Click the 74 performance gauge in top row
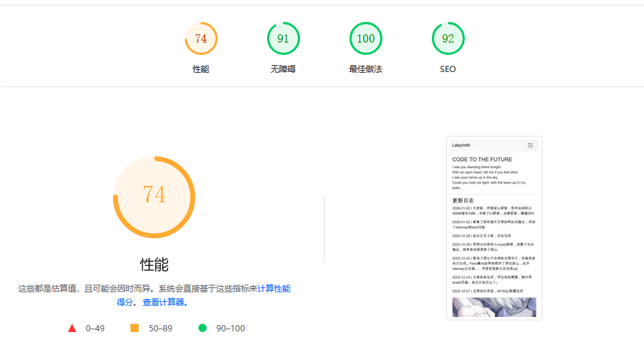The width and height of the screenshot is (644, 343). click(x=201, y=38)
